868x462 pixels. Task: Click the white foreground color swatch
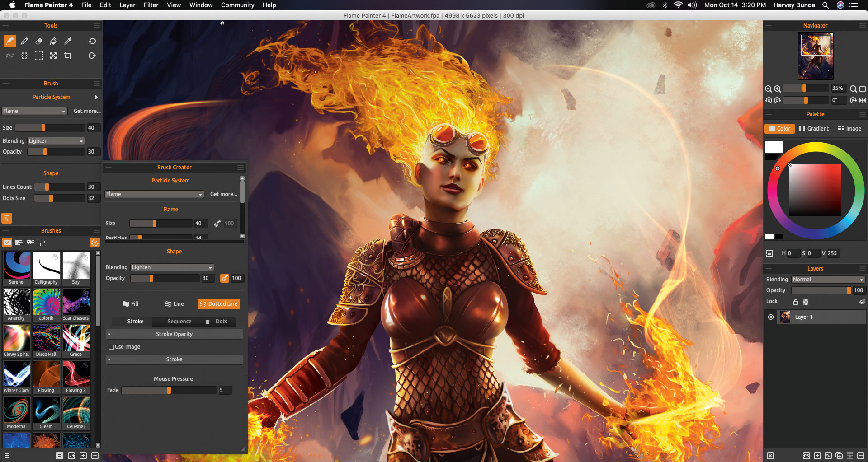(x=774, y=147)
